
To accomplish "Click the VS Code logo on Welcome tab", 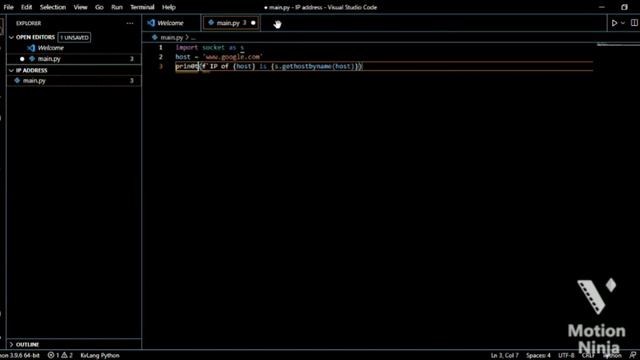I will pyautogui.click(x=151, y=23).
